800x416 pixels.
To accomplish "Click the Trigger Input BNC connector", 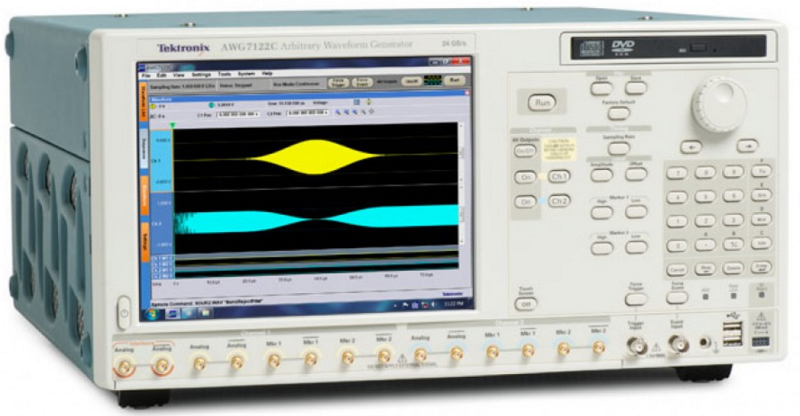I will (x=637, y=347).
